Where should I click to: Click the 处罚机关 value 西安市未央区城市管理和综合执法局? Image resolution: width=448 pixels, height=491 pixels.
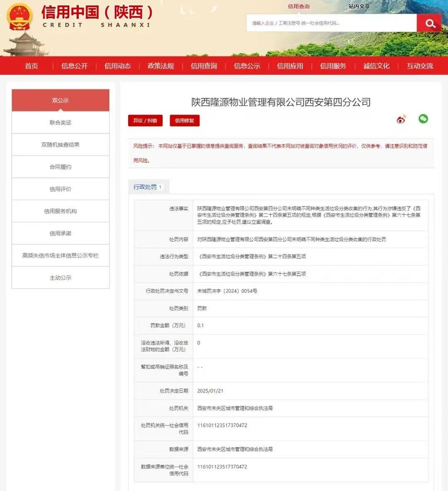[x=234, y=408]
